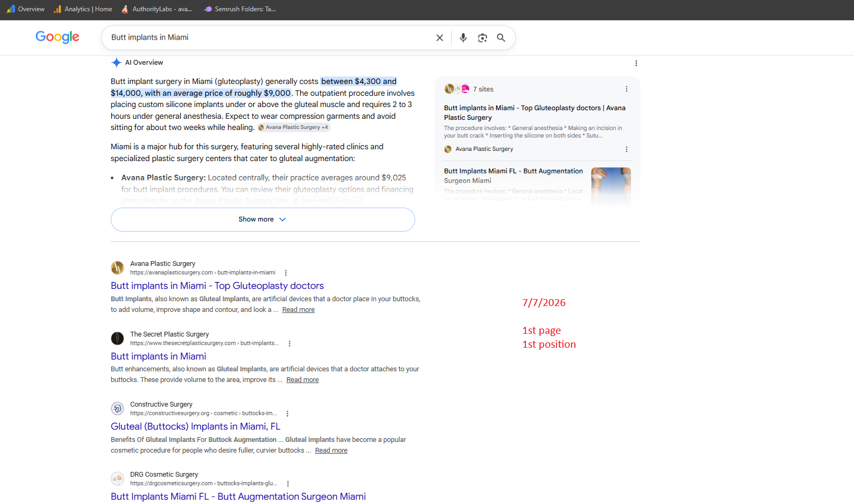Open sidebar link Butt implants in Miami - Top Gluteoplasty doctors

pos(535,112)
